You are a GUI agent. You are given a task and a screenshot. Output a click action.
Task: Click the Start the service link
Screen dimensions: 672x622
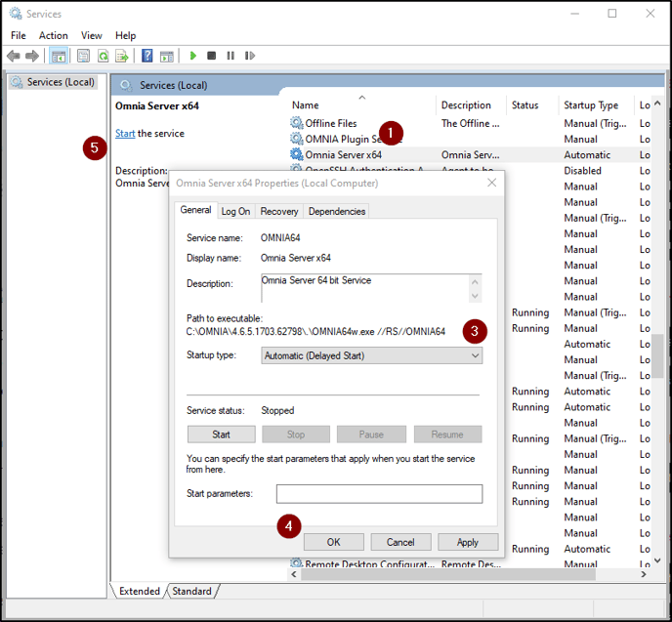coord(125,133)
